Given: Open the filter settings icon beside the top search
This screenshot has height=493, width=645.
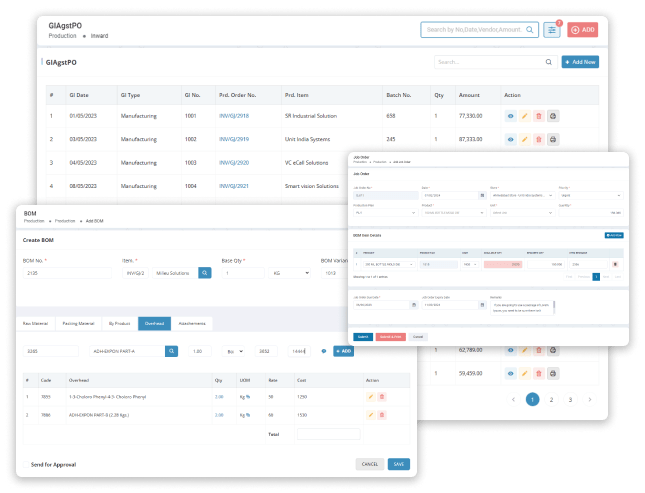Looking at the screenshot, I should click(x=552, y=30).
